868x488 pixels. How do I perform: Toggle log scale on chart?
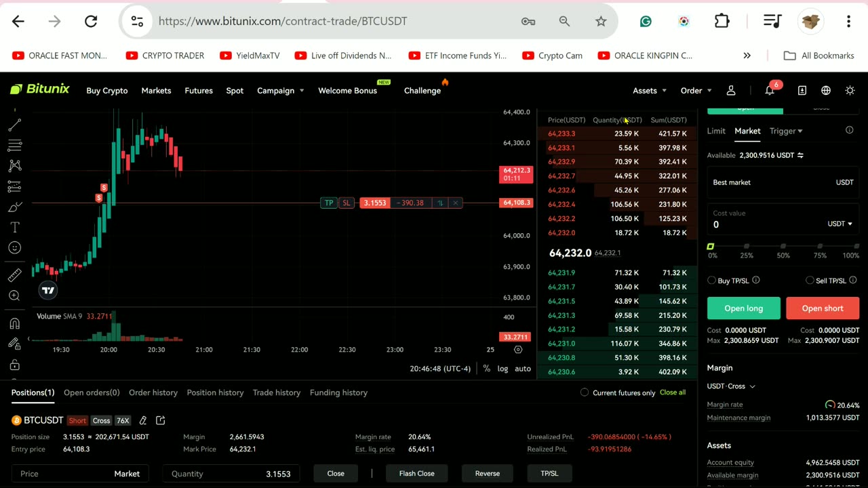(x=502, y=369)
